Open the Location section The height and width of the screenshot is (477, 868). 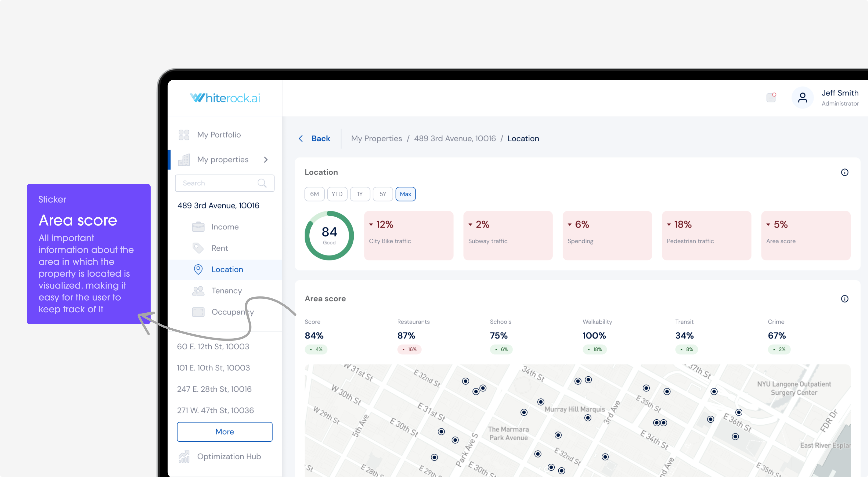click(225, 270)
